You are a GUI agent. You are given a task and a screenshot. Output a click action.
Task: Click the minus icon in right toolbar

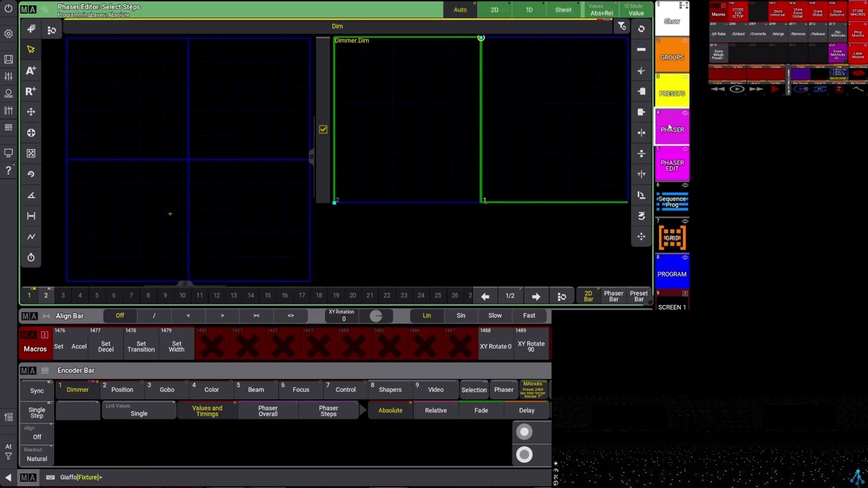point(641,49)
